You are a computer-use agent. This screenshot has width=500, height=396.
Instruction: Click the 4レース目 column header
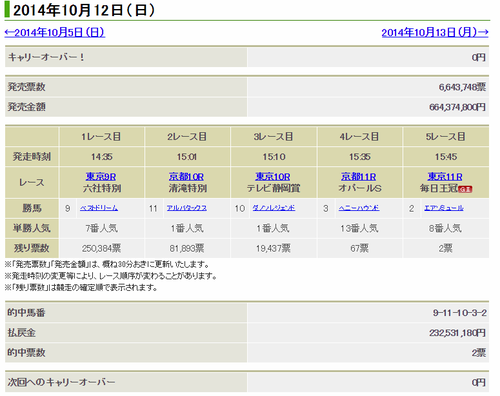[359, 137]
